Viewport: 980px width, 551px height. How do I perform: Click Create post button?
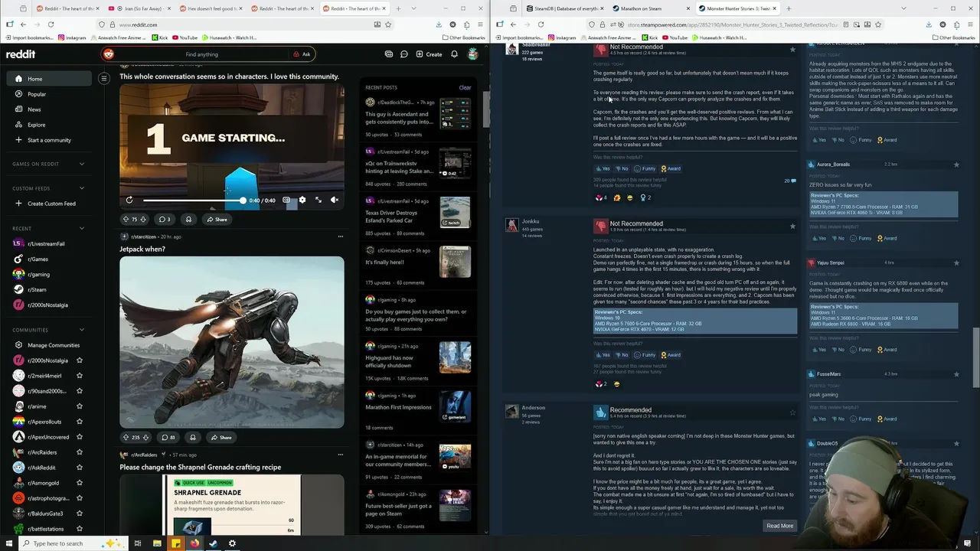(x=429, y=54)
